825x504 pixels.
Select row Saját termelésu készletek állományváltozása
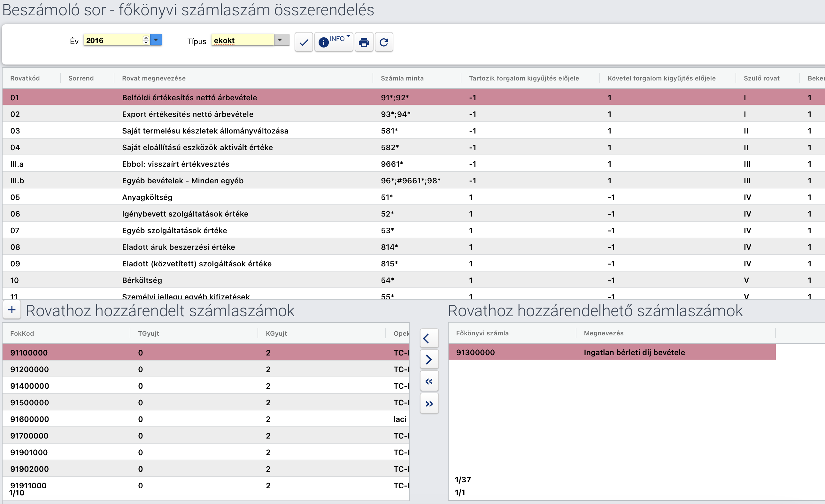click(x=413, y=131)
